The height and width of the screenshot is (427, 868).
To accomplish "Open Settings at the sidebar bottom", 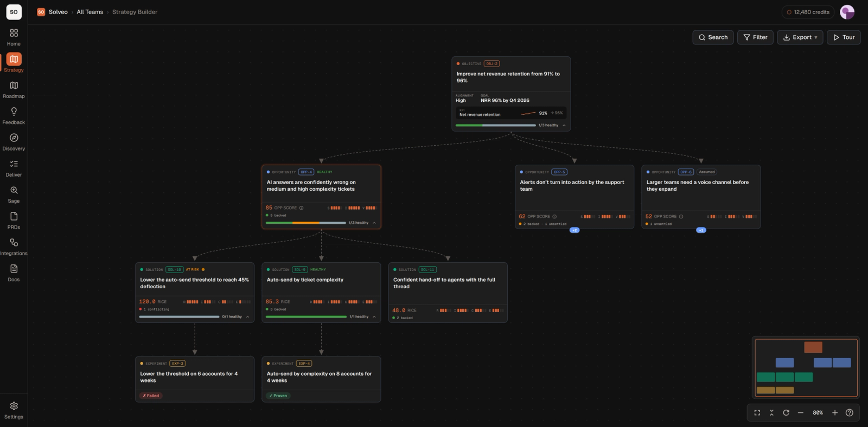I will (x=14, y=410).
